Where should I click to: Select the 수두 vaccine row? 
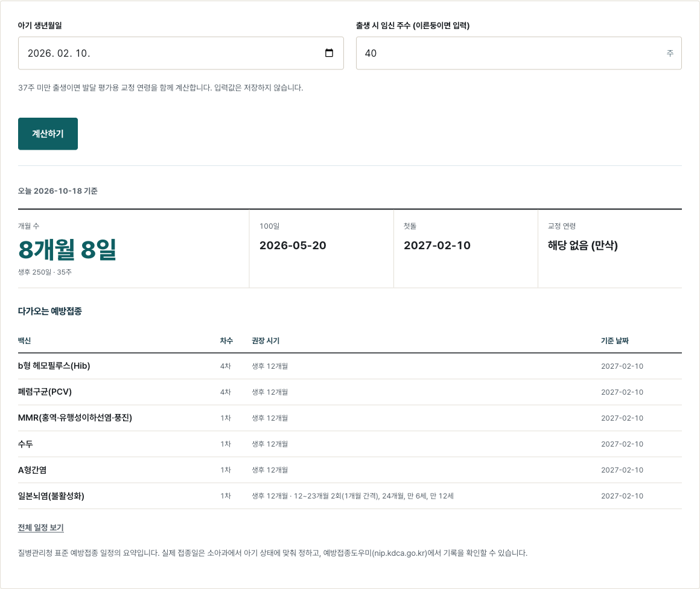point(350,444)
